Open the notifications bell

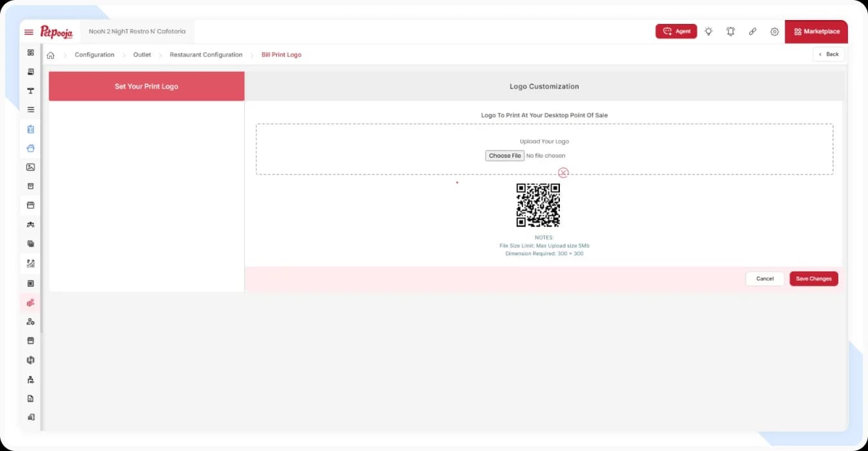(730, 31)
